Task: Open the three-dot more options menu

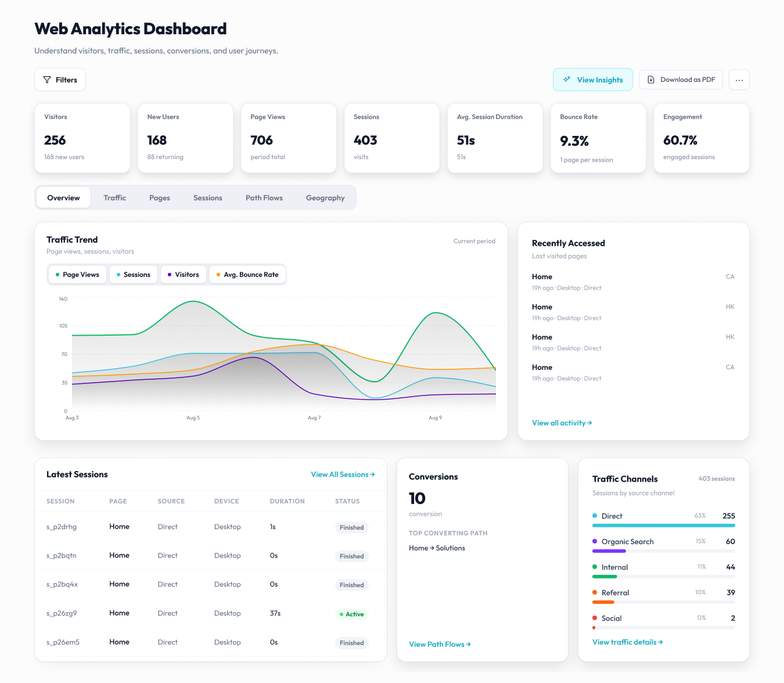Action: pyautogui.click(x=739, y=80)
